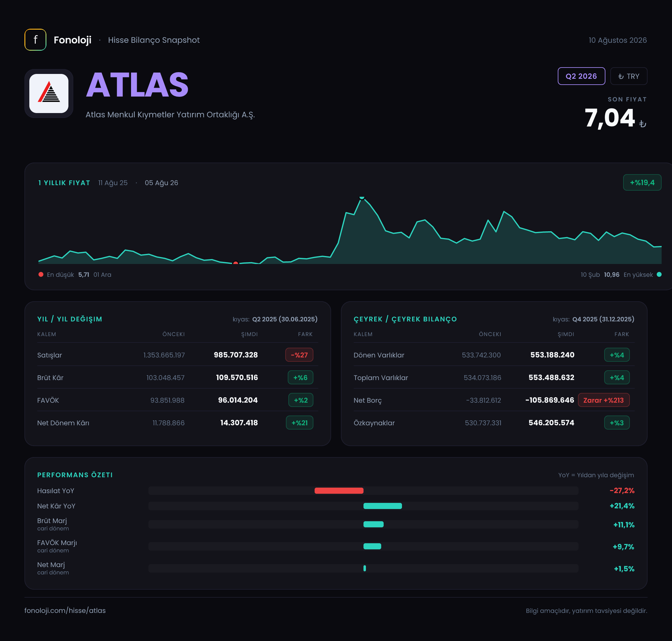
Task: Click the YIL / YIL DEĞİŞİM panel title
Action: [x=70, y=319]
